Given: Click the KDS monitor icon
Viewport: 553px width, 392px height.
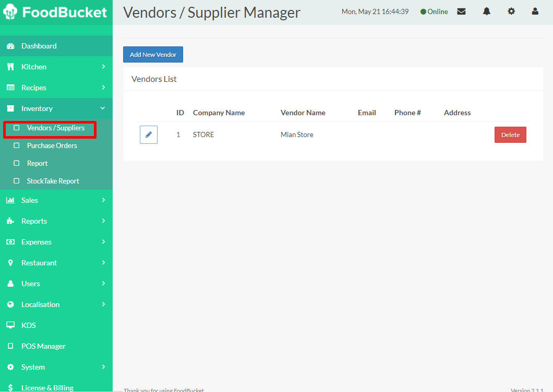Looking at the screenshot, I should [10, 325].
